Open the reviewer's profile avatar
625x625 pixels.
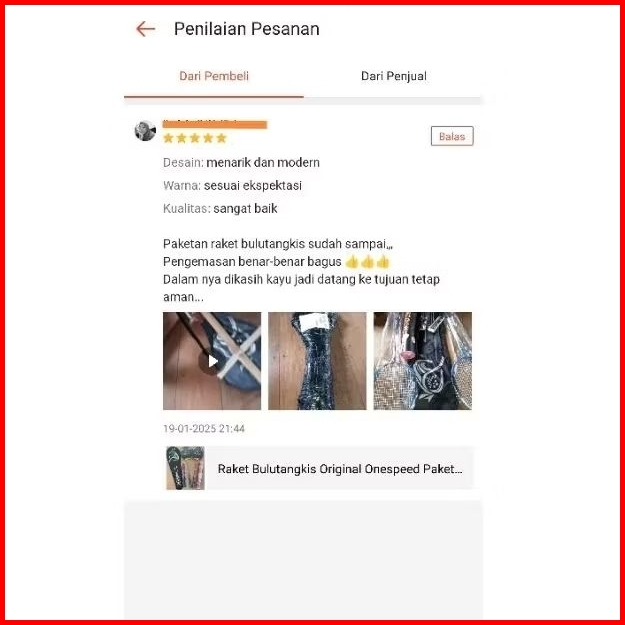pos(145,131)
